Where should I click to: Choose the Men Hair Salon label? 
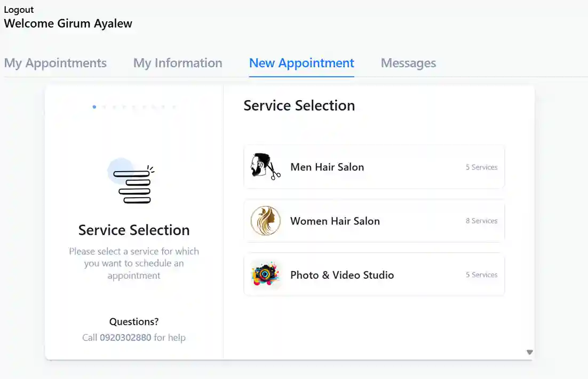click(327, 167)
